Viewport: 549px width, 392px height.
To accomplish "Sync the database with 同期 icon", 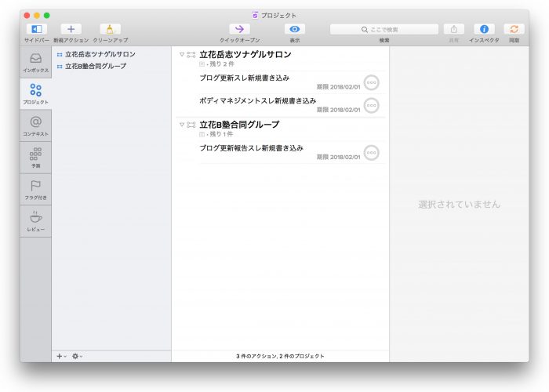I will pyautogui.click(x=514, y=29).
